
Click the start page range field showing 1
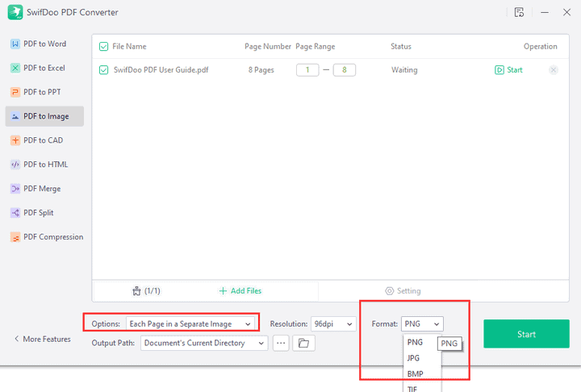click(307, 70)
